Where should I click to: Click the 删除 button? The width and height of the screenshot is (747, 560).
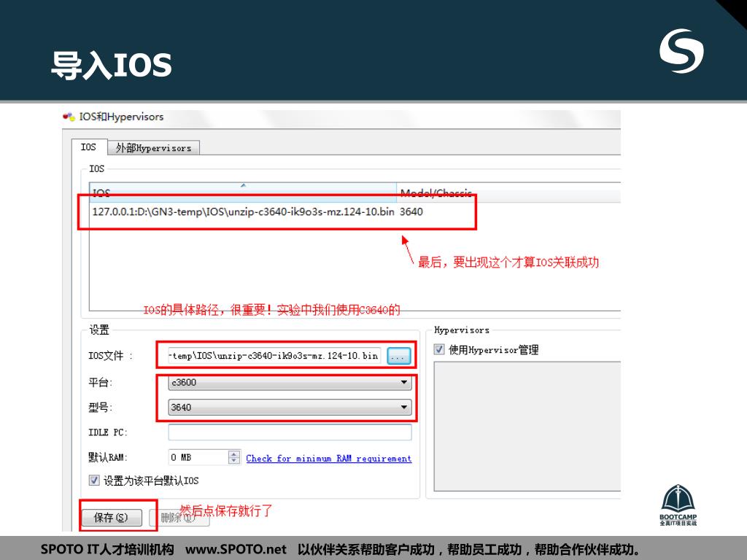(179, 518)
